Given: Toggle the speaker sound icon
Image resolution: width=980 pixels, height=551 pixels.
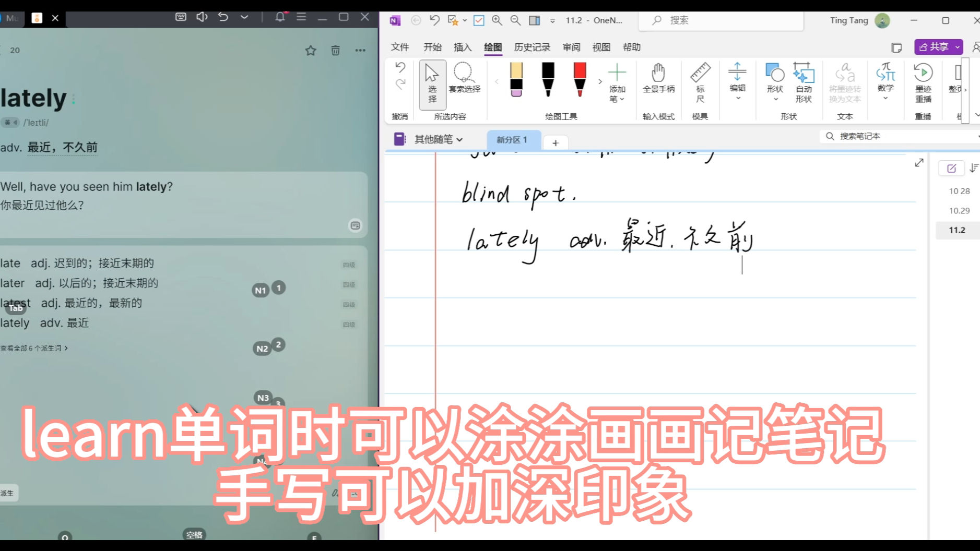Looking at the screenshot, I should click(x=202, y=17).
